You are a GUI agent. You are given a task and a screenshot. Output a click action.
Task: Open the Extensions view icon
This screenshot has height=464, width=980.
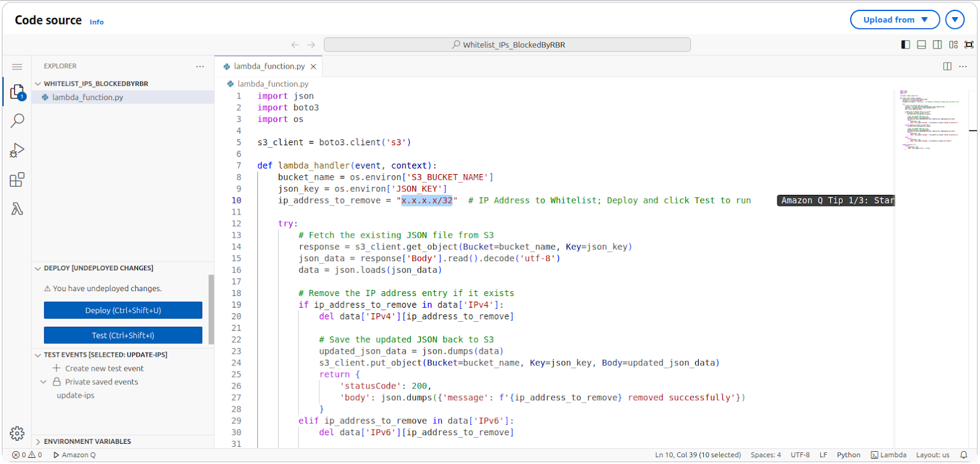coord(17,180)
